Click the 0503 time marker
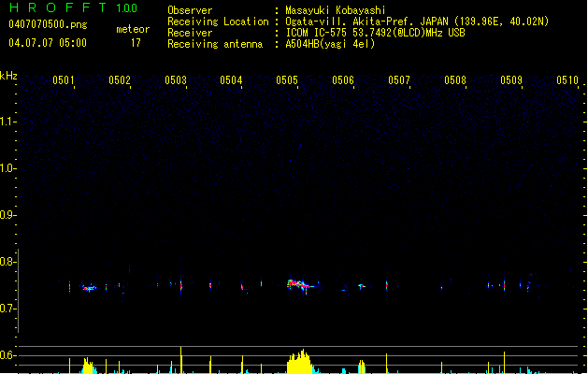 pos(176,80)
